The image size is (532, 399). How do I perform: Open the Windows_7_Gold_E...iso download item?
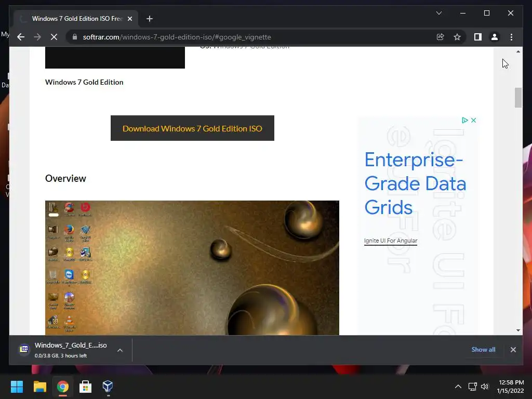[x=71, y=350]
